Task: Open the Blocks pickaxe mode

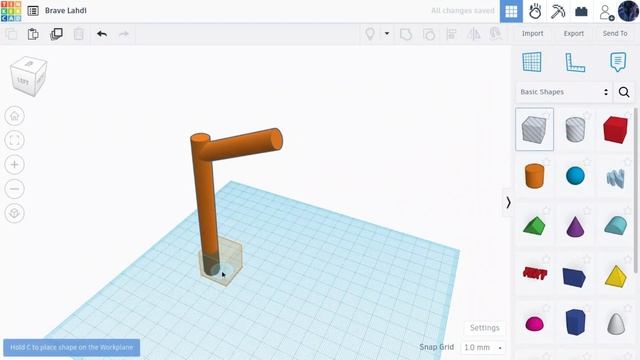Action: point(558,11)
